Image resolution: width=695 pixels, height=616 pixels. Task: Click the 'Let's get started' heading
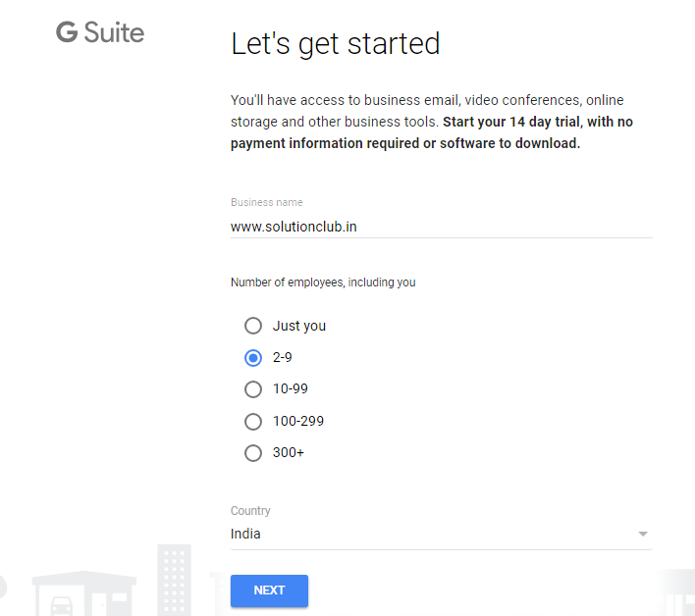pos(335,44)
